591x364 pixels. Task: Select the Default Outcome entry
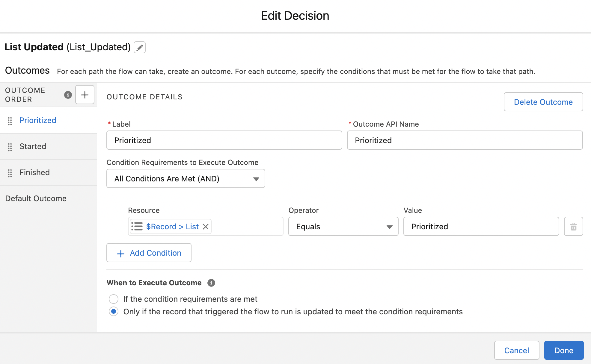coord(36,198)
